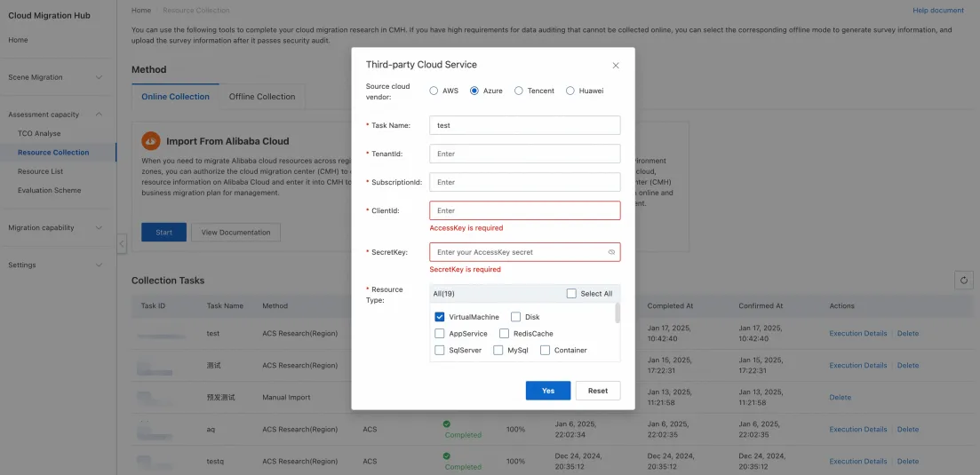Click task name cell 'aq'

point(211,430)
